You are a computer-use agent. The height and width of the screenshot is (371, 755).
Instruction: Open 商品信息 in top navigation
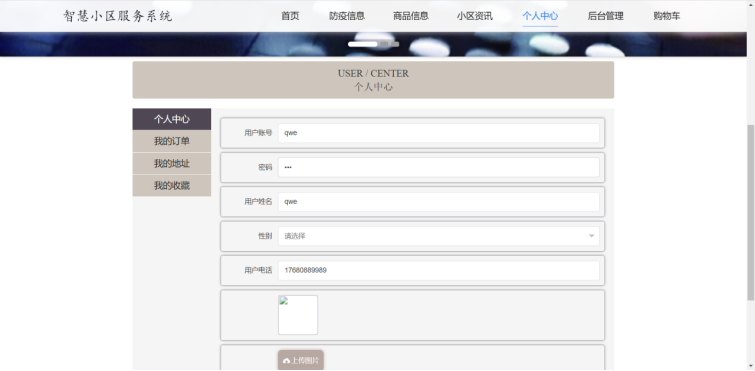(x=411, y=16)
